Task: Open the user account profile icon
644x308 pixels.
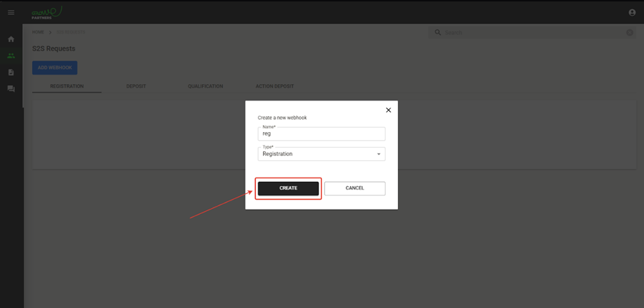Action: pos(632,12)
